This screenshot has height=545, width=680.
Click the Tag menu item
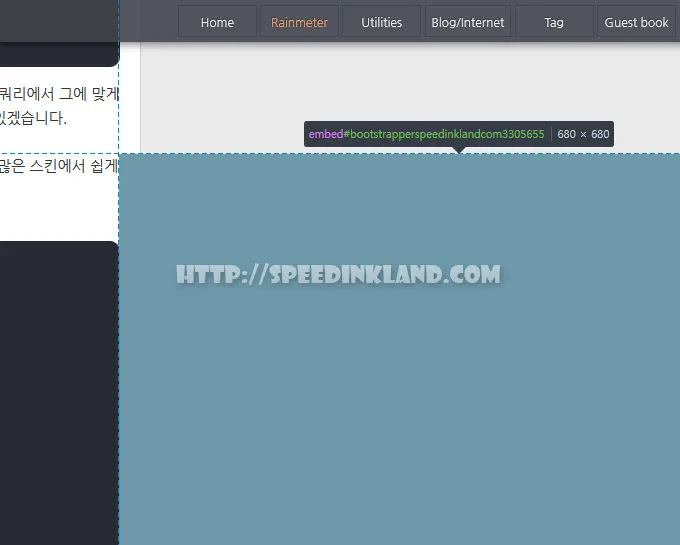[x=554, y=22]
